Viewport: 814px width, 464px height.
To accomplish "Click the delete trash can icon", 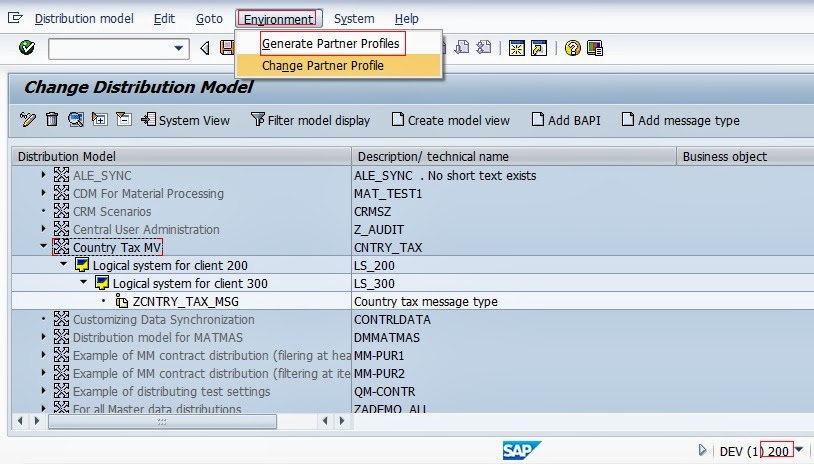I will (x=52, y=120).
